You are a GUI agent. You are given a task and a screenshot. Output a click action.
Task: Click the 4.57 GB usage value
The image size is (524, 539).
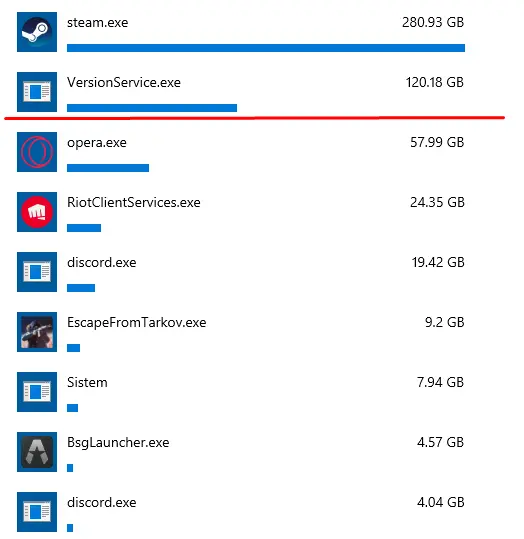(441, 442)
